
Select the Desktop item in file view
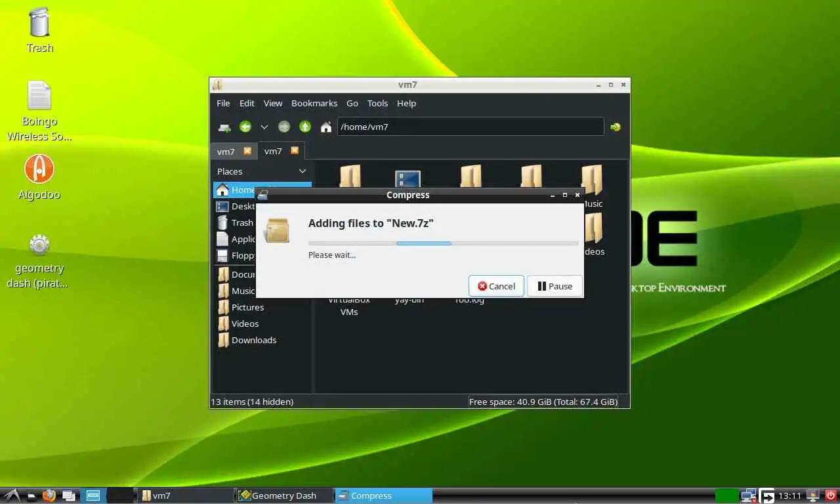[x=408, y=178]
